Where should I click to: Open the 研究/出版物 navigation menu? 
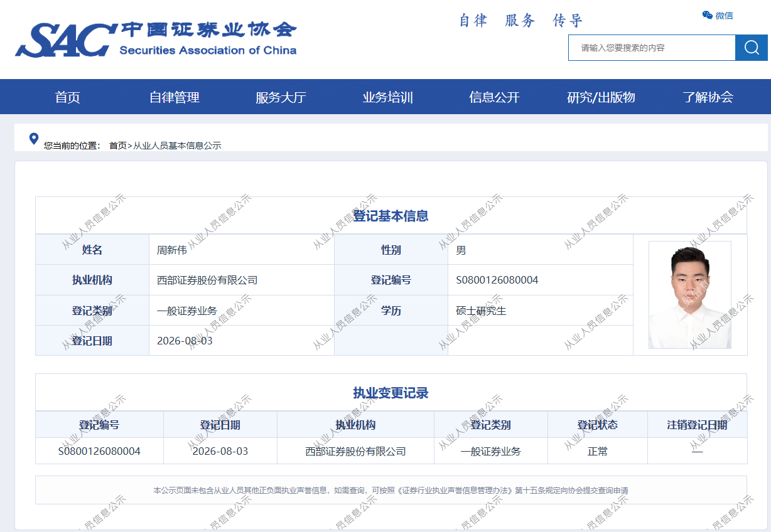click(x=601, y=97)
